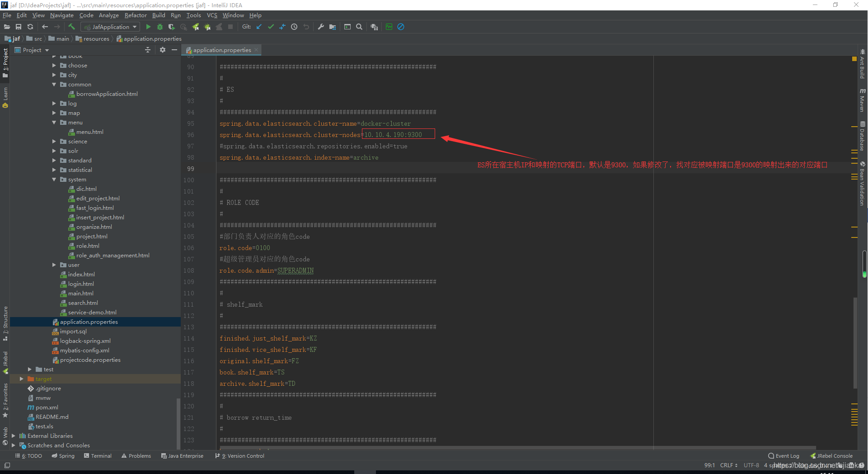The image size is (868, 474).
Task: Click the Save All icon
Action: point(19,27)
